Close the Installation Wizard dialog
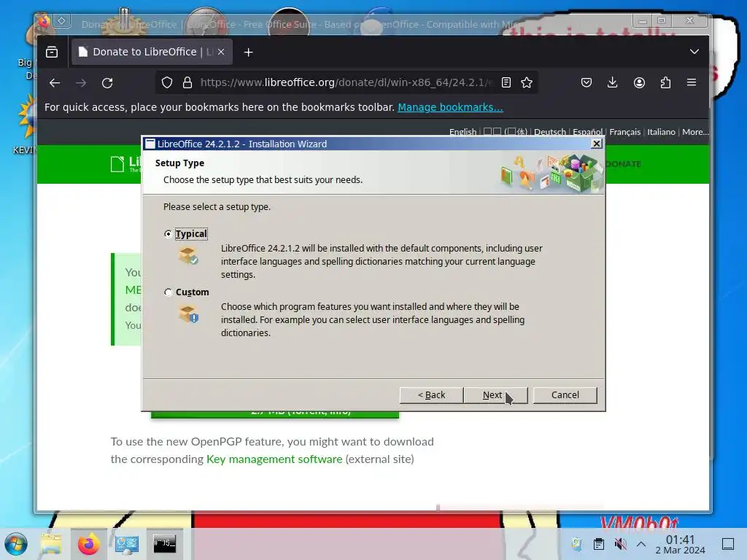The width and height of the screenshot is (747, 560). pos(597,144)
